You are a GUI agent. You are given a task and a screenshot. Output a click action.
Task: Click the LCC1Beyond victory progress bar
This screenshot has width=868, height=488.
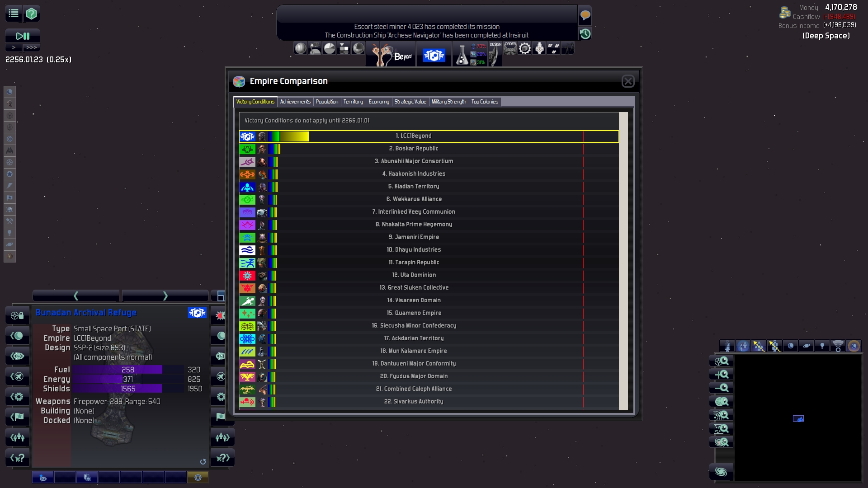[289, 136]
